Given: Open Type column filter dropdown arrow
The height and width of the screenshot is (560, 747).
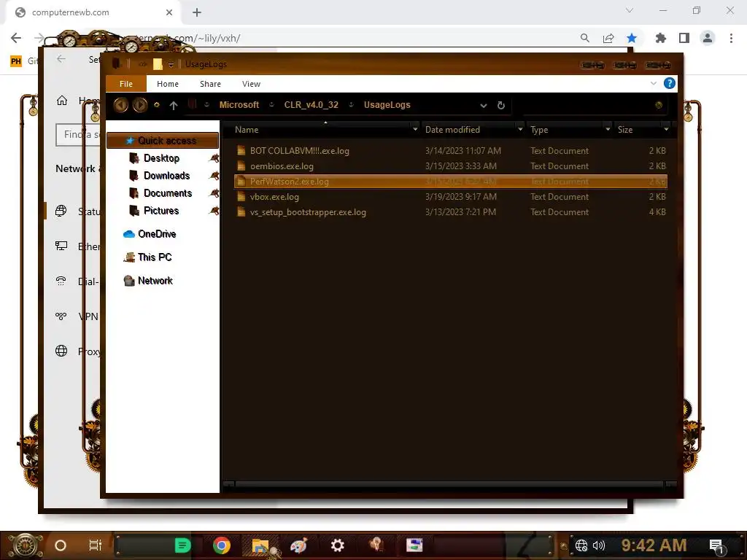Looking at the screenshot, I should click(x=608, y=129).
